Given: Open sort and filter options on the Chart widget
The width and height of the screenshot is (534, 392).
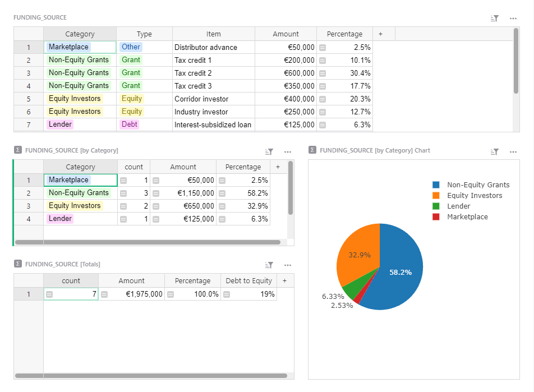Looking at the screenshot, I should [x=494, y=150].
